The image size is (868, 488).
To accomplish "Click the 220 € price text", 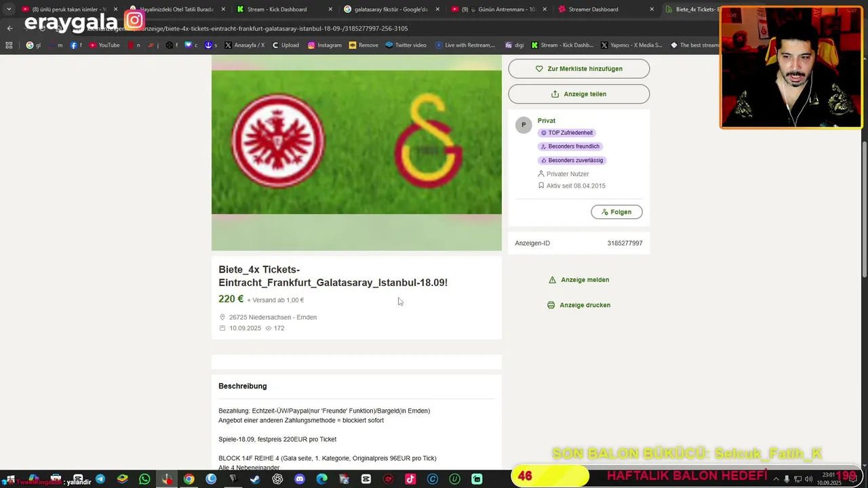I will 231,299.
